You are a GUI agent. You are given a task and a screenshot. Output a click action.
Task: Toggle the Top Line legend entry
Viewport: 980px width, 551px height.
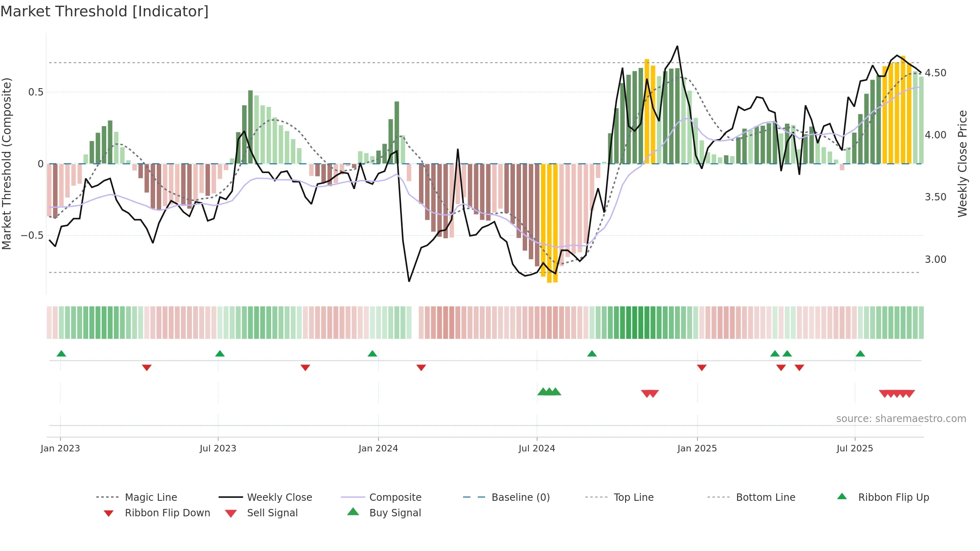coord(619,497)
